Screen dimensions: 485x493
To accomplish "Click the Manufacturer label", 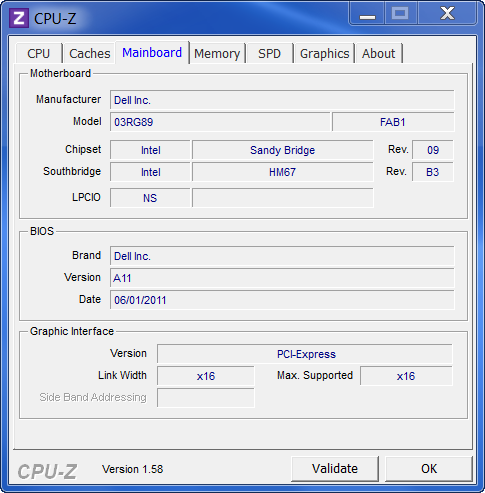I will (68, 99).
